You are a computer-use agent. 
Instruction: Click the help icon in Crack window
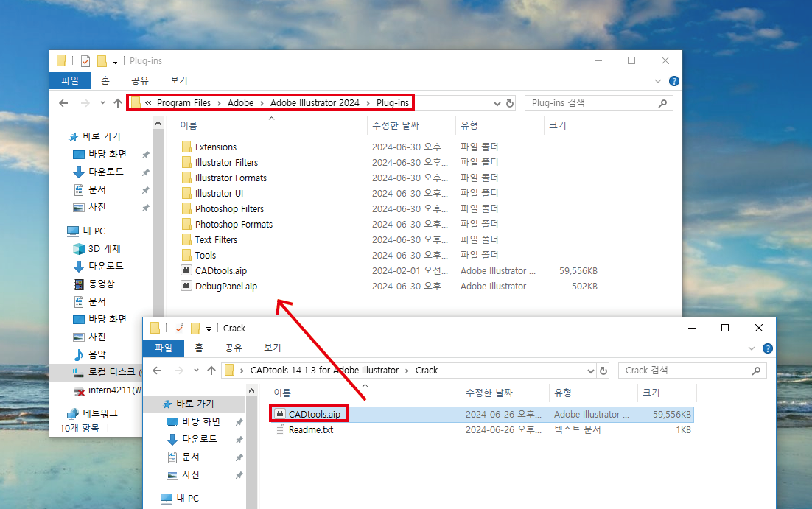(x=768, y=348)
